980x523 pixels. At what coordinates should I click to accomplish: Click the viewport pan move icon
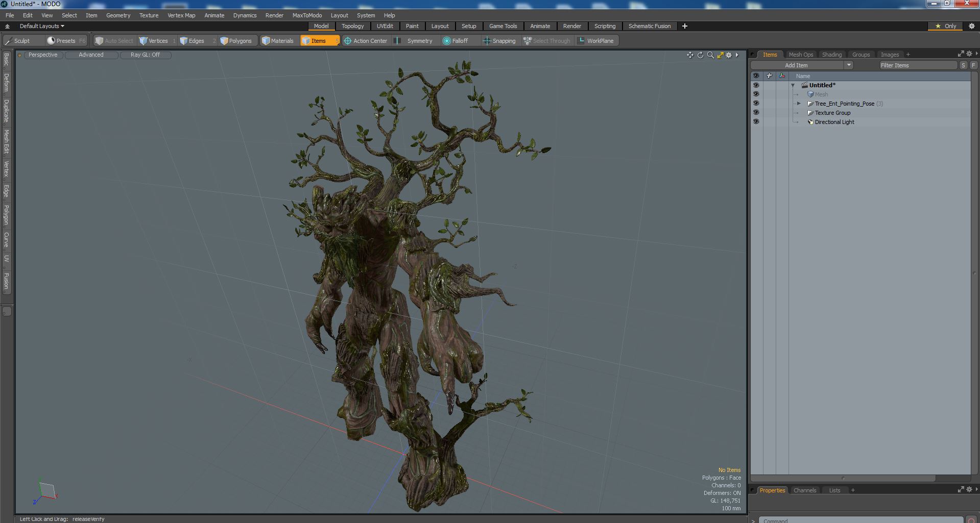click(x=690, y=55)
